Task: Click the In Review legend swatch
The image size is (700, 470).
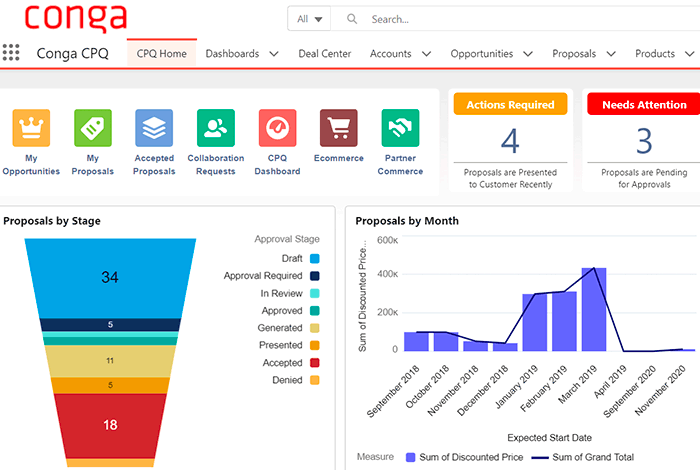Action: coord(315,293)
